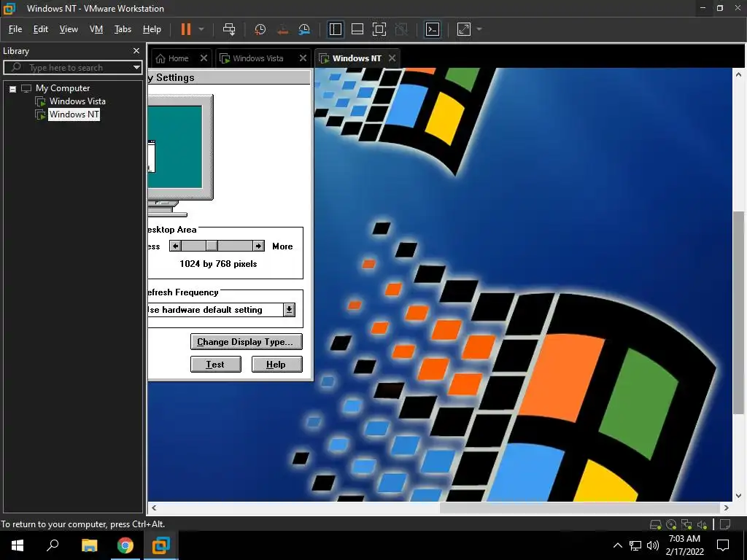
Task: Select My Computer in the Library tree
Action: pos(63,88)
